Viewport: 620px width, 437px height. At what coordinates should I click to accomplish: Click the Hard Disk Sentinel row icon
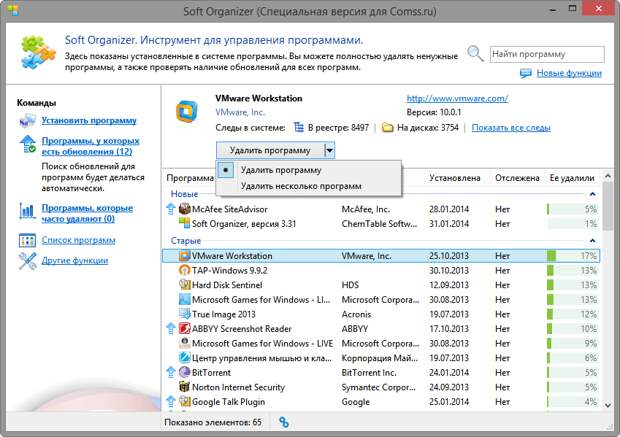[x=184, y=285]
